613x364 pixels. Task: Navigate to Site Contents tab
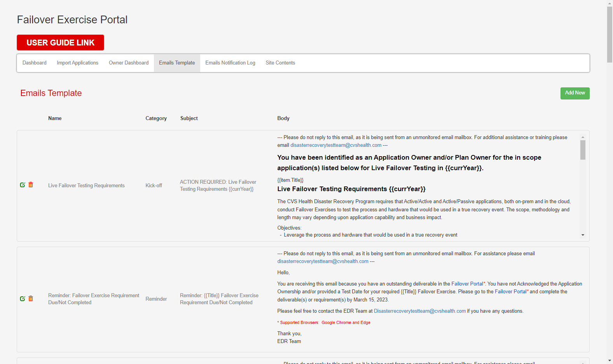click(280, 63)
